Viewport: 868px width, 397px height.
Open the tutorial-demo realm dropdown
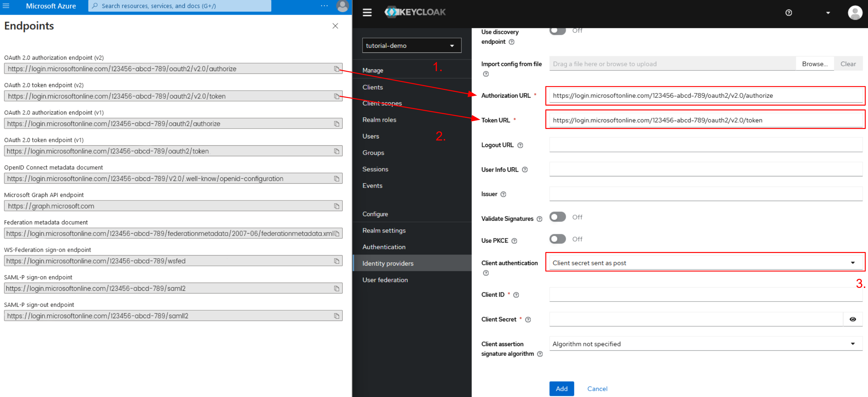412,46
